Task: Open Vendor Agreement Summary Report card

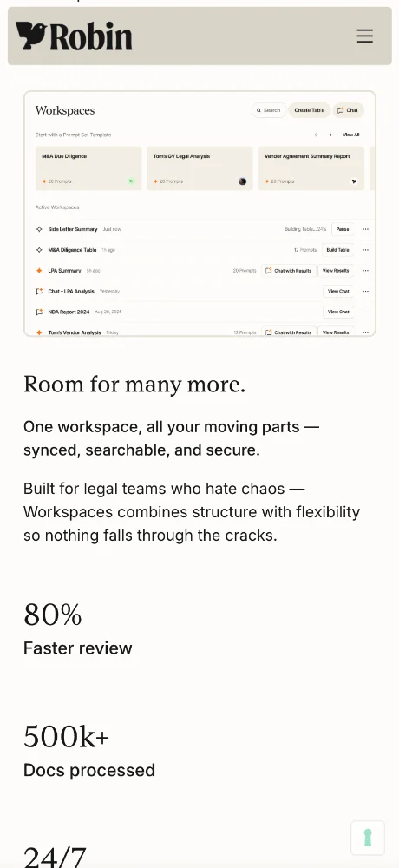Action: (x=311, y=168)
